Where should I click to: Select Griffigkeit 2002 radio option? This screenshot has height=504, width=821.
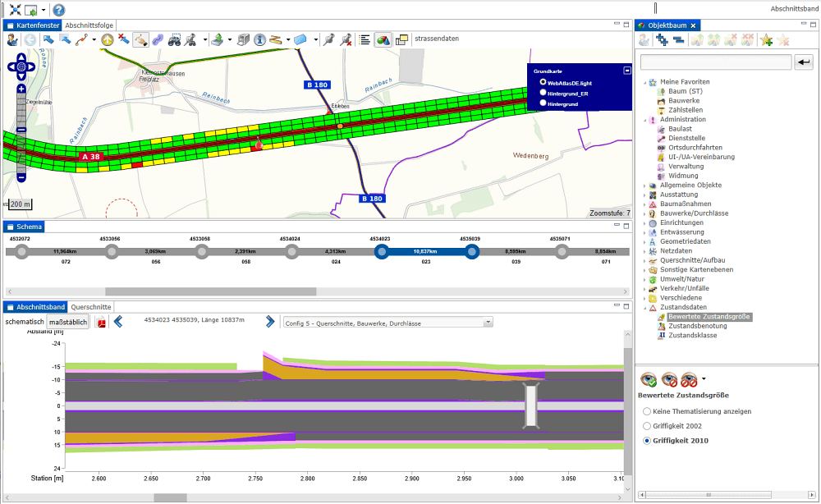click(x=648, y=426)
